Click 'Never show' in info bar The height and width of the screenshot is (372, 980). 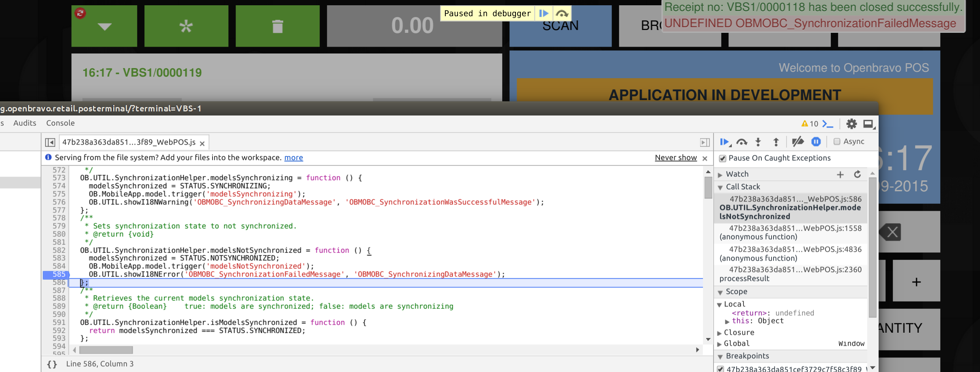(x=675, y=158)
